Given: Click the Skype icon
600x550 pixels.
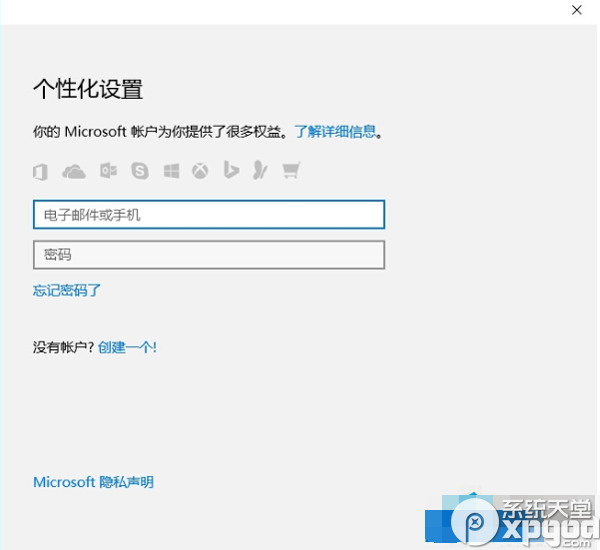Looking at the screenshot, I should tap(140, 171).
